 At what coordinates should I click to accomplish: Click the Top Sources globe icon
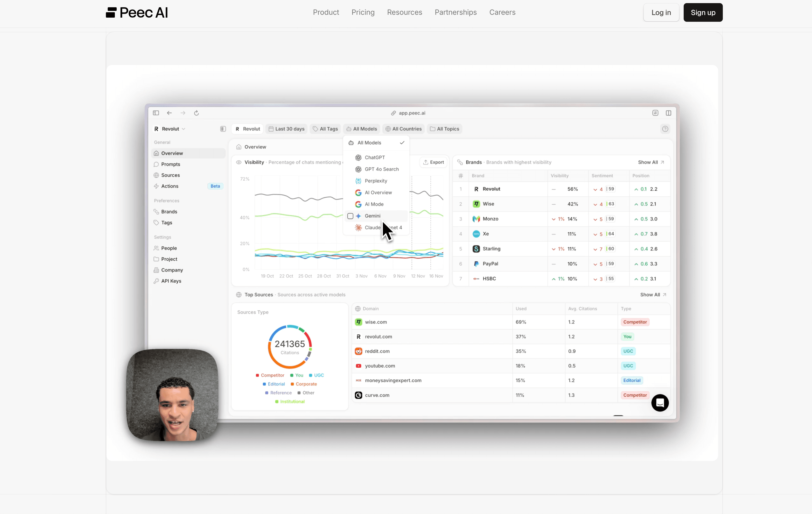(x=239, y=295)
